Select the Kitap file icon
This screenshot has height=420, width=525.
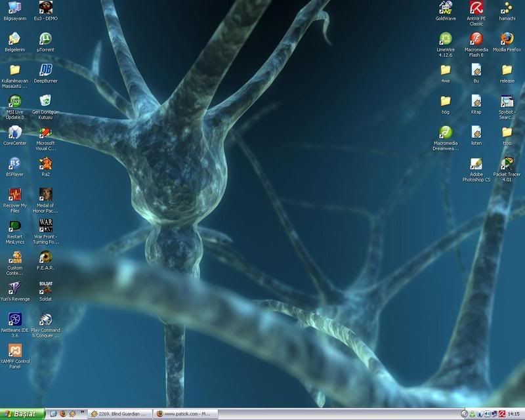[476, 104]
